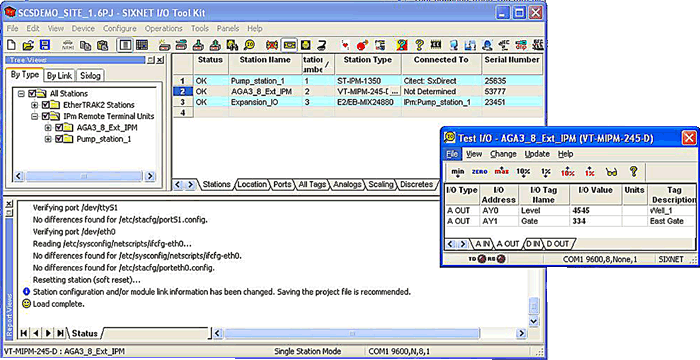
Task: Click the red increase 10% icon in Test I/O
Action: [567, 172]
